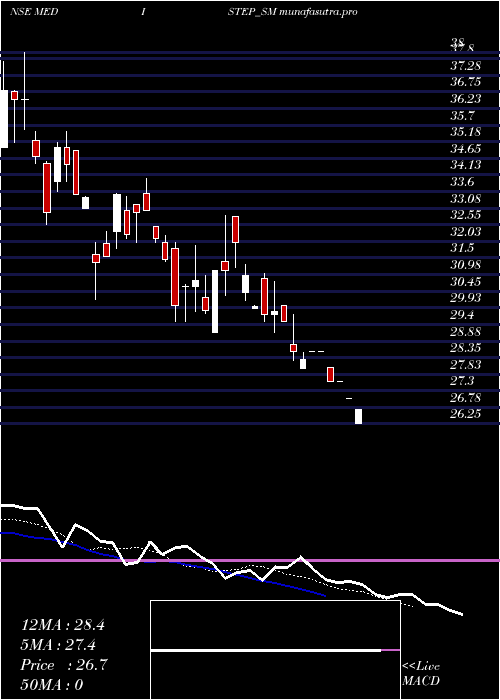Click the 30.98 price axis label

[x=465, y=264]
